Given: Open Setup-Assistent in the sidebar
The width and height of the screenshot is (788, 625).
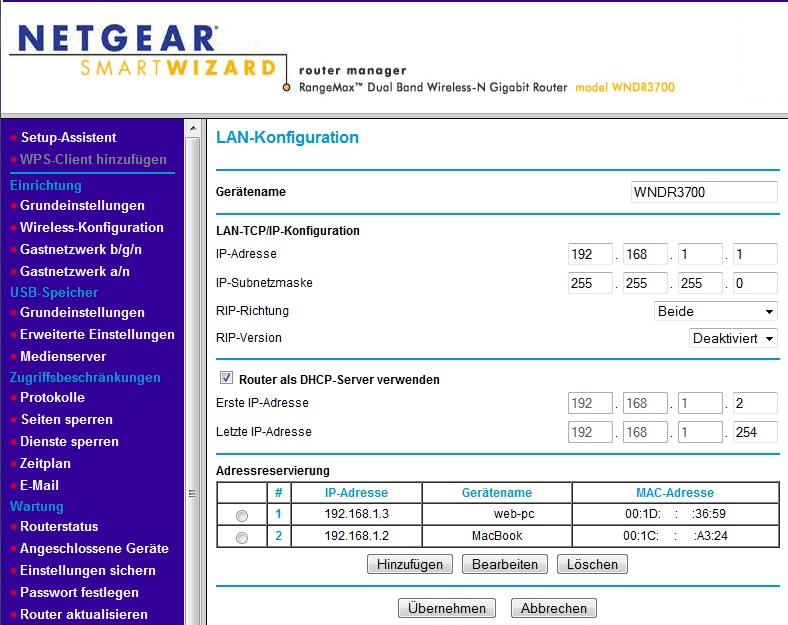Looking at the screenshot, I should point(68,137).
